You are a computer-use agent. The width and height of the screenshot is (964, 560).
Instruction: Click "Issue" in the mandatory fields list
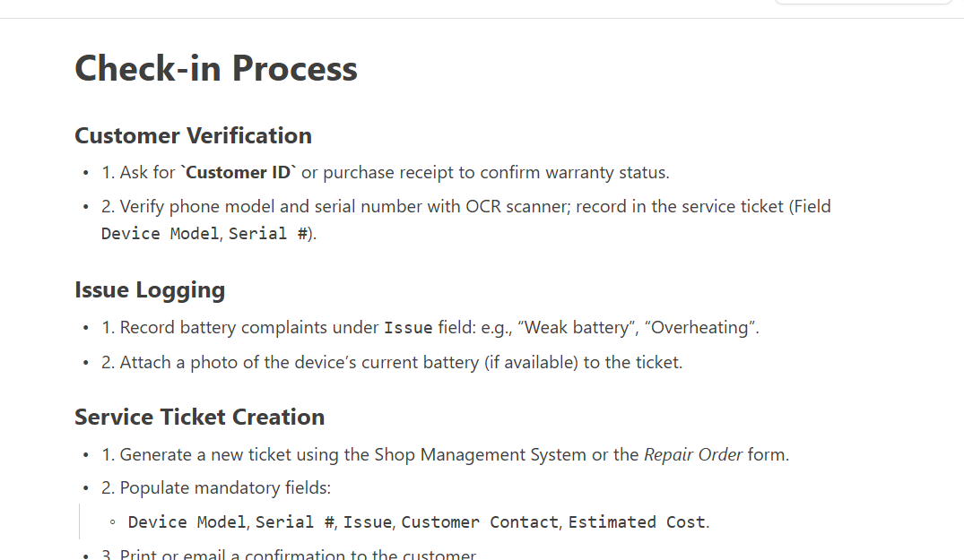tap(367, 522)
